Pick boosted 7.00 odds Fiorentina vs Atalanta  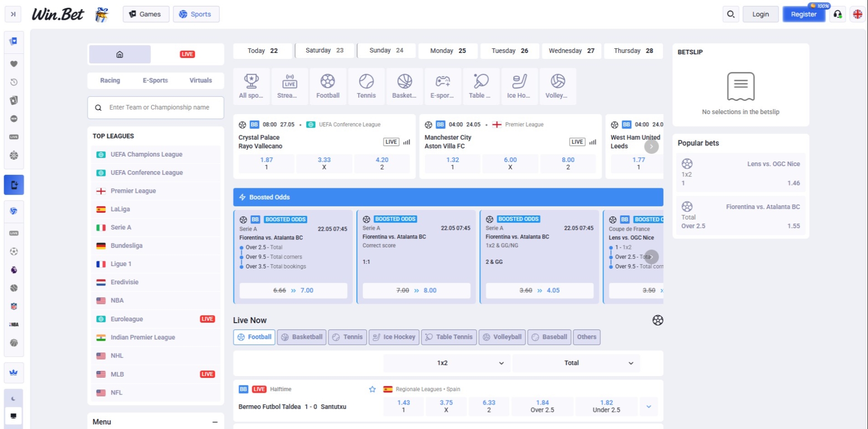pyautogui.click(x=293, y=291)
